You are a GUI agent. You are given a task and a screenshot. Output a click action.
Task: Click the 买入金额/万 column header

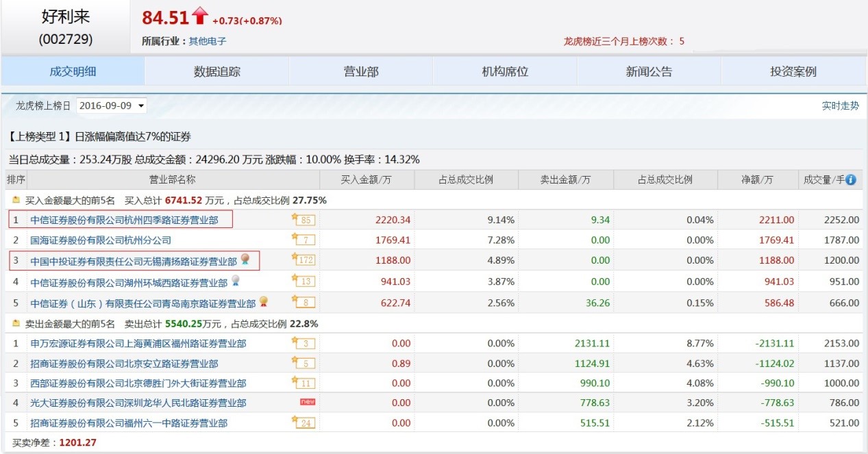coord(367,180)
